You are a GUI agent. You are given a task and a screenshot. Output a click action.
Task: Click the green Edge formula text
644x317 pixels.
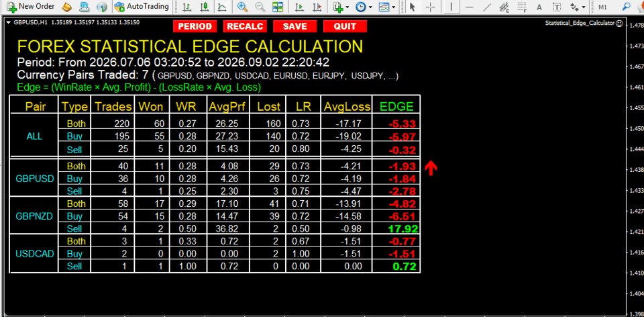(139, 87)
